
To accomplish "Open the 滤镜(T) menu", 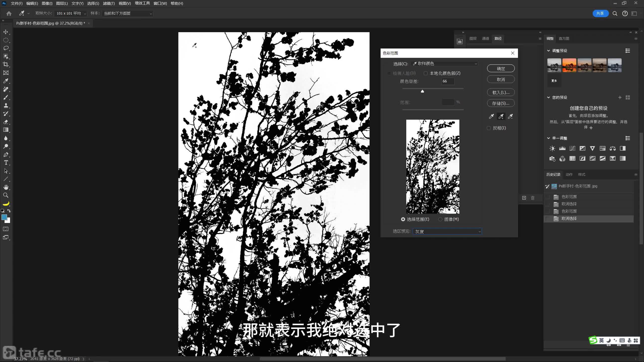I will (x=109, y=4).
